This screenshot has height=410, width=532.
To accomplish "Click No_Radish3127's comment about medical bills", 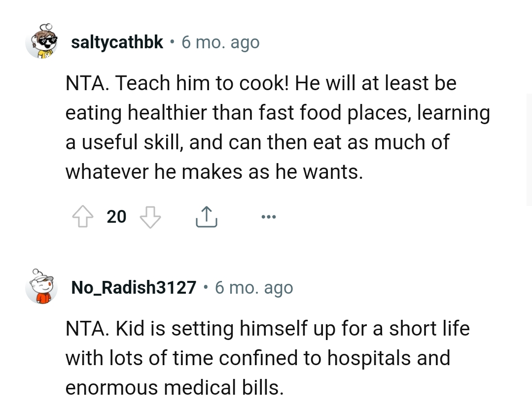I will click(x=266, y=358).
